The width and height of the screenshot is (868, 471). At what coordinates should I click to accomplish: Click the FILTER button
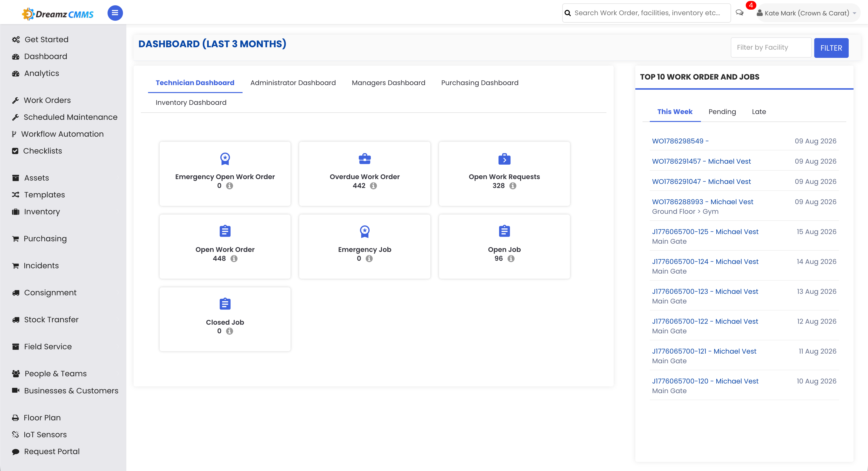pos(831,48)
